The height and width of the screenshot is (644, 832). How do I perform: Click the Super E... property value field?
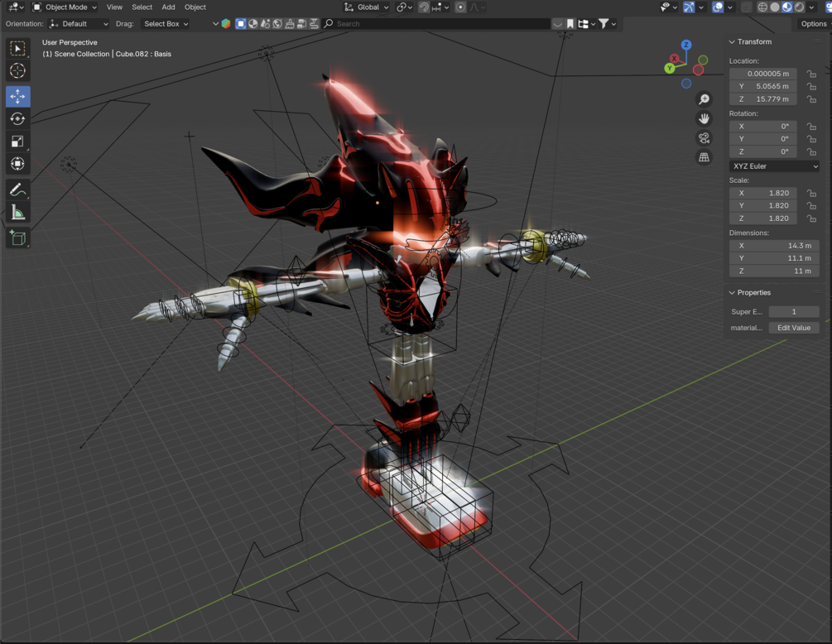pyautogui.click(x=794, y=312)
